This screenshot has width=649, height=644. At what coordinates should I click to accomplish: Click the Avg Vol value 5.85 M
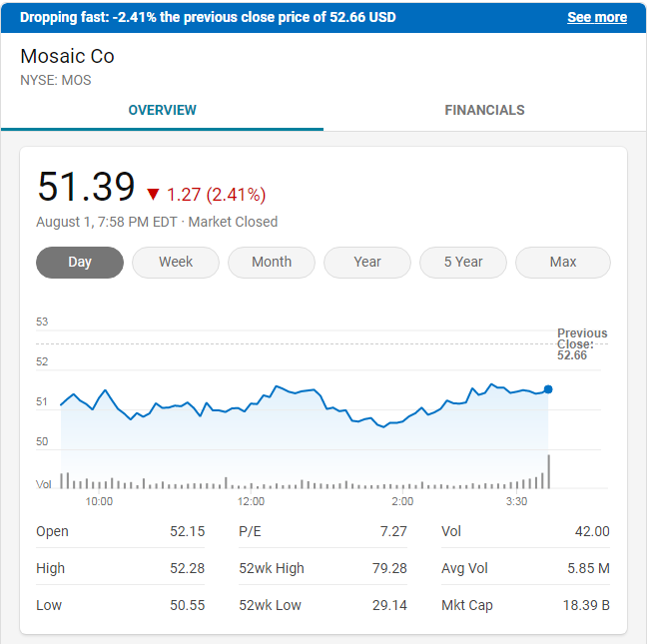[x=588, y=568]
